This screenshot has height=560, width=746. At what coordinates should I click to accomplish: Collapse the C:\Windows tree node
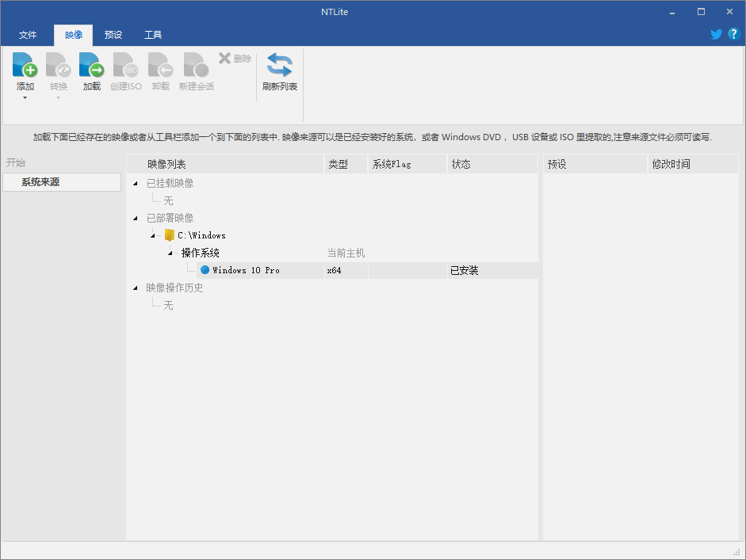pos(152,234)
